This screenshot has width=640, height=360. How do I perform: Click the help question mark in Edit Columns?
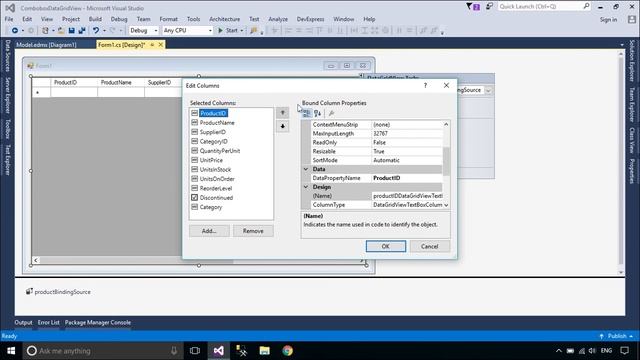[425, 85]
